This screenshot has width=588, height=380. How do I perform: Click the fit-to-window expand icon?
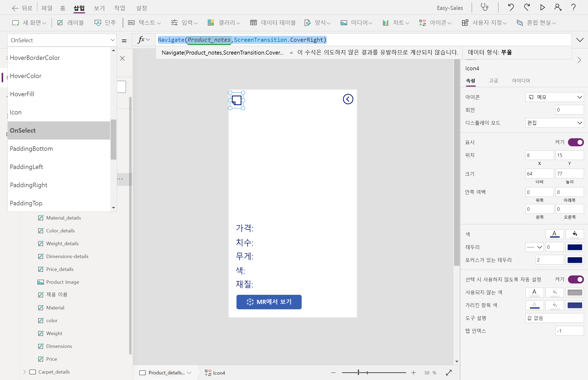point(449,373)
